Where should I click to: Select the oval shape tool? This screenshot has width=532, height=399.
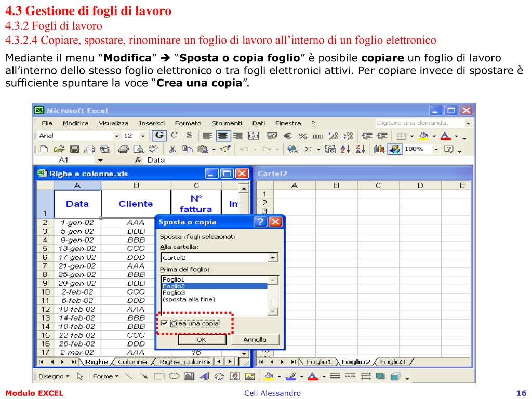pyautogui.click(x=174, y=376)
